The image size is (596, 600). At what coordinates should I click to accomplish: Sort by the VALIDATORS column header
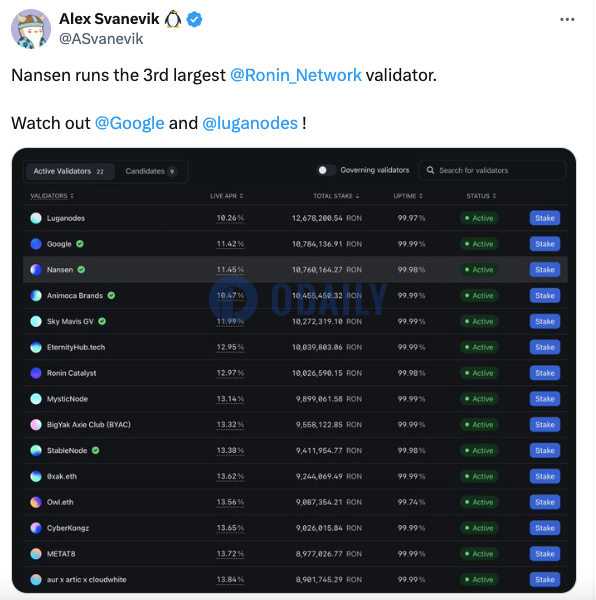(52, 196)
